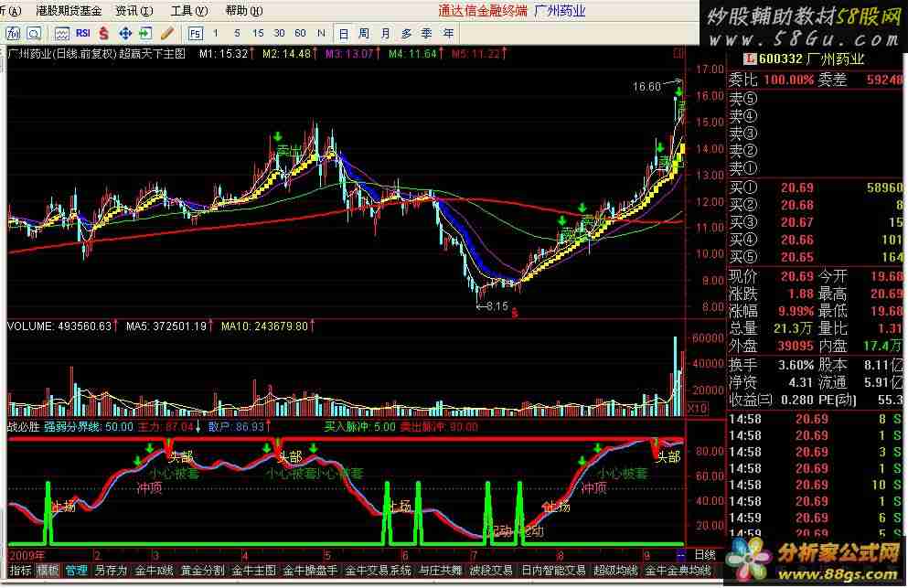Click the magnifier search icon in toolbar
Viewport: 908px width, 588px height.
pos(34,34)
